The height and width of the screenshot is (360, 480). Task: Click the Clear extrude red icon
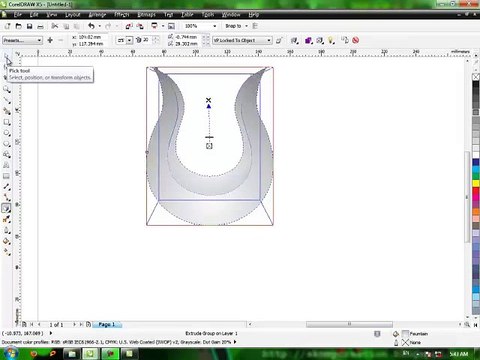tap(356, 40)
